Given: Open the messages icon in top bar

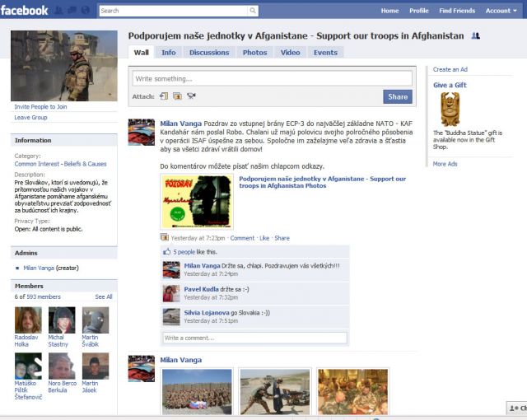Looking at the screenshot, I should pos(72,11).
